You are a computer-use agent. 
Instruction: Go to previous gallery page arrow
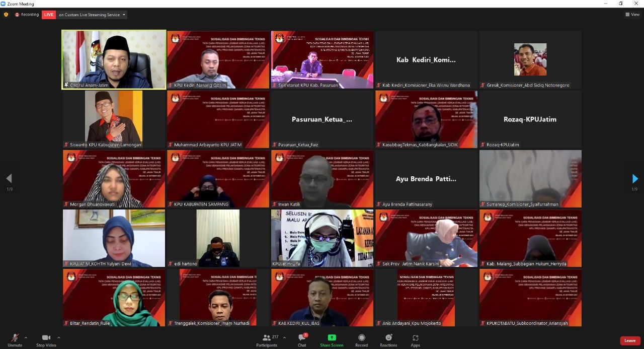pyautogui.click(x=9, y=179)
